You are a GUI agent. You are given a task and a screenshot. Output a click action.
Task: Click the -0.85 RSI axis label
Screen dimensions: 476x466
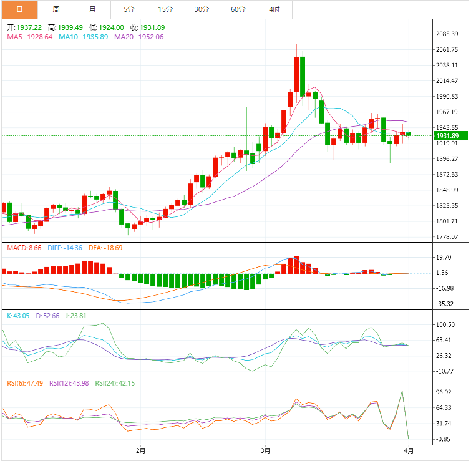[444, 439]
